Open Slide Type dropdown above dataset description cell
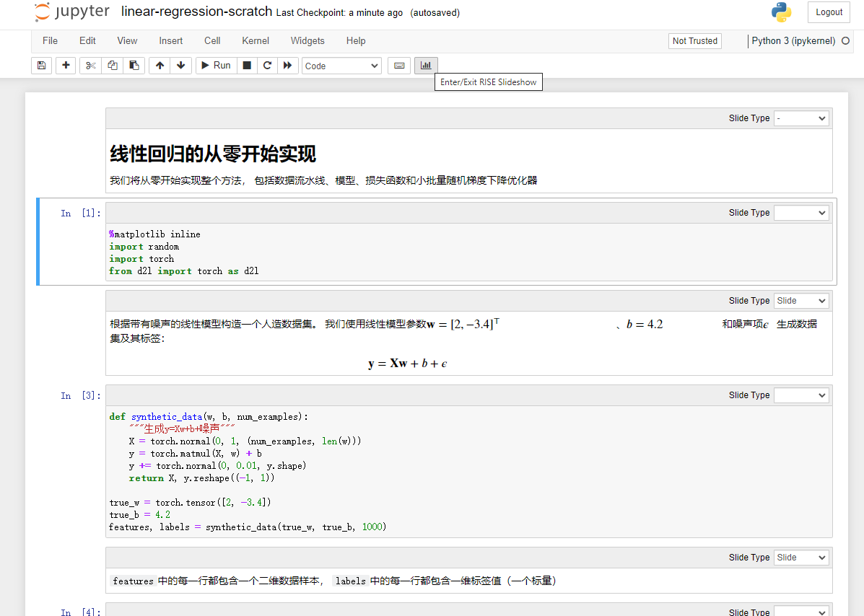864x616 pixels. coord(801,301)
